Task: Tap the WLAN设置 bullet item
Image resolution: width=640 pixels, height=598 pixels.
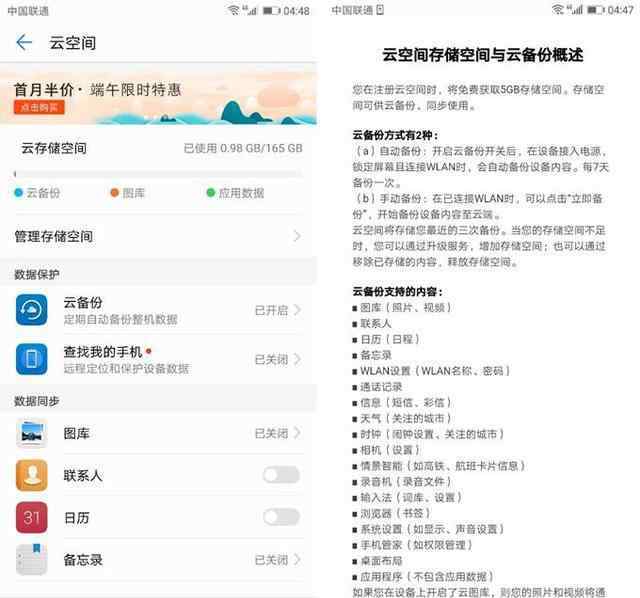Action: coord(431,371)
